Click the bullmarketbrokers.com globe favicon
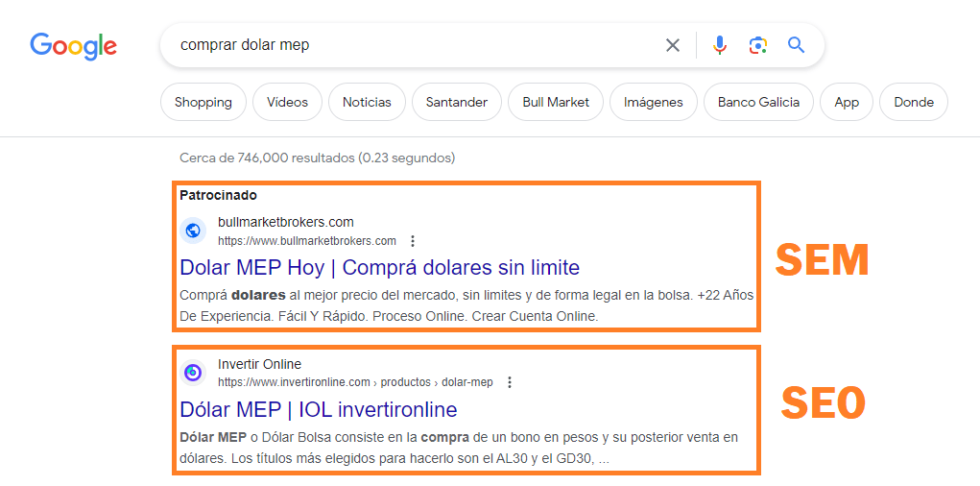980x486 pixels. [193, 231]
